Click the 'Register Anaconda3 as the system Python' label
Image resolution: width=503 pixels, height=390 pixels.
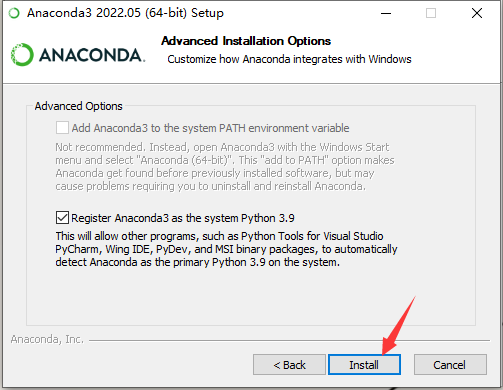click(x=183, y=218)
